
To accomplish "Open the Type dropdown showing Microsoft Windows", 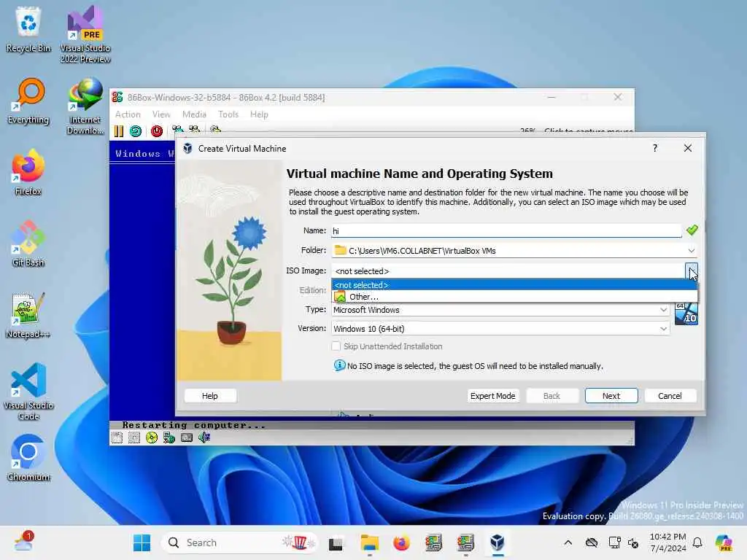I will (500, 310).
